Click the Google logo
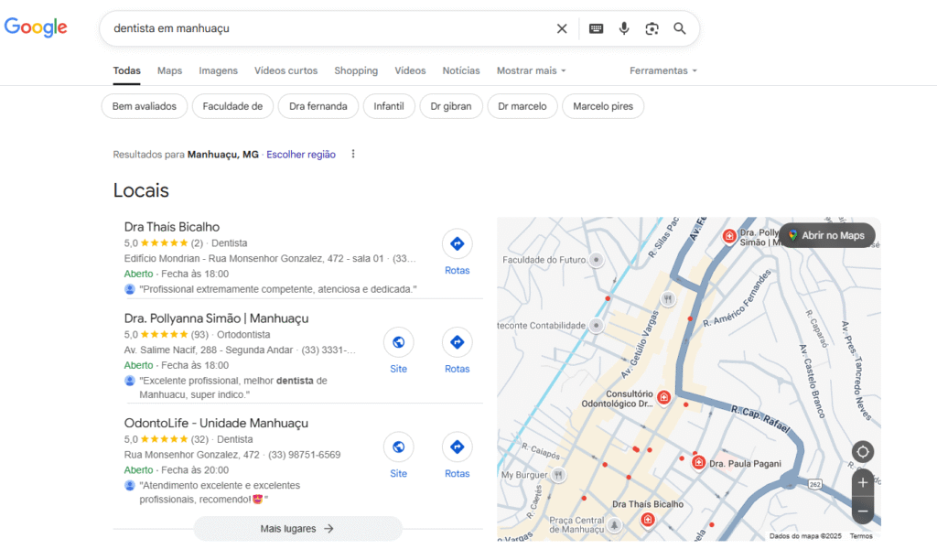937x560 pixels. (36, 27)
